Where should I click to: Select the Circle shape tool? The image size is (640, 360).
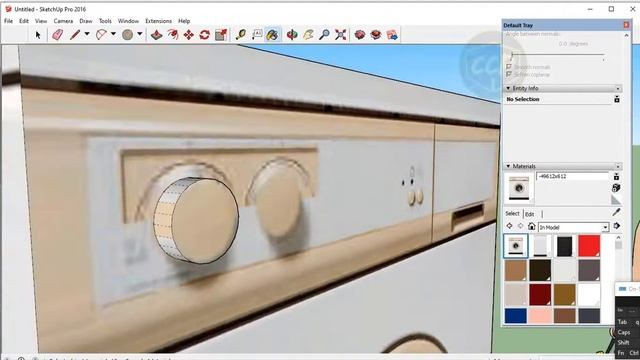[x=127, y=35]
